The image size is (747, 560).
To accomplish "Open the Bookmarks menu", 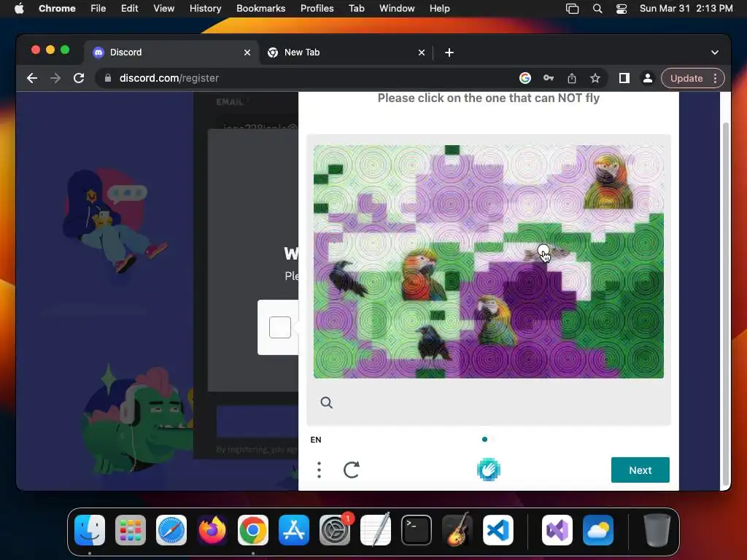I will [261, 9].
